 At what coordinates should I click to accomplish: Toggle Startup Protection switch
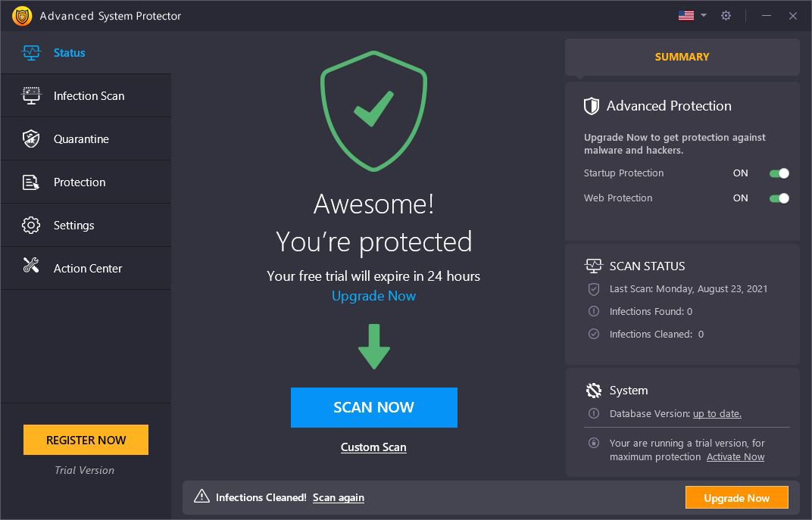pyautogui.click(x=779, y=173)
